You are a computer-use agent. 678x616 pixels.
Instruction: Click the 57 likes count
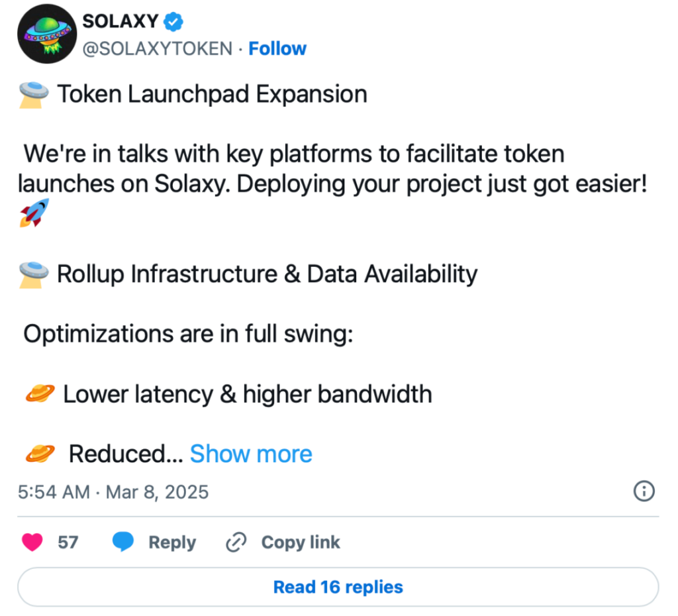coord(68,542)
